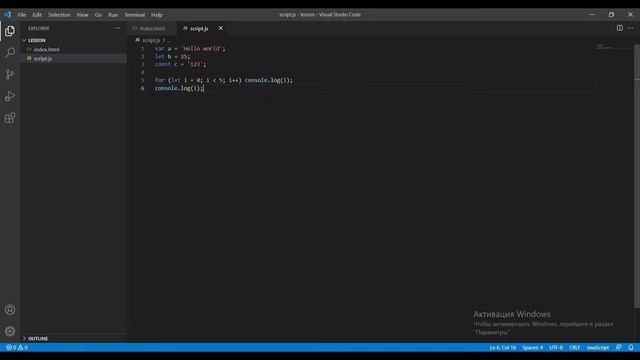Click the EXPLORER panel title
The image size is (640, 360).
tap(39, 28)
